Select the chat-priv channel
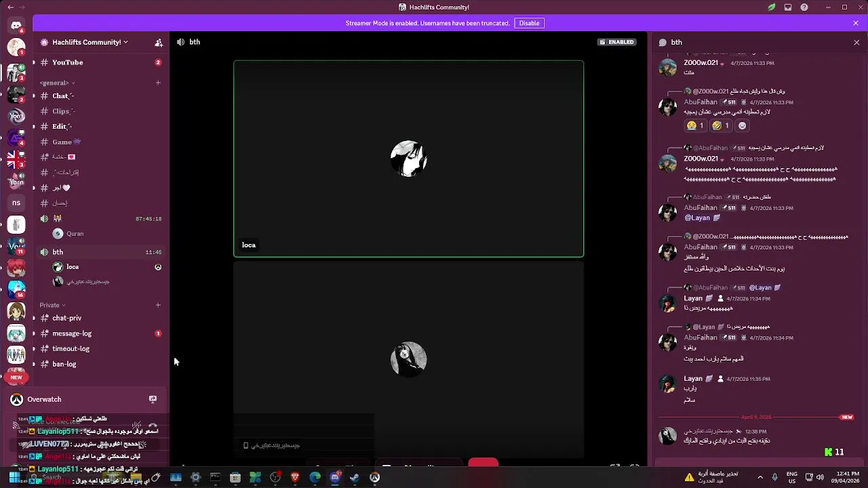The height and width of the screenshot is (488, 868). tap(101, 318)
